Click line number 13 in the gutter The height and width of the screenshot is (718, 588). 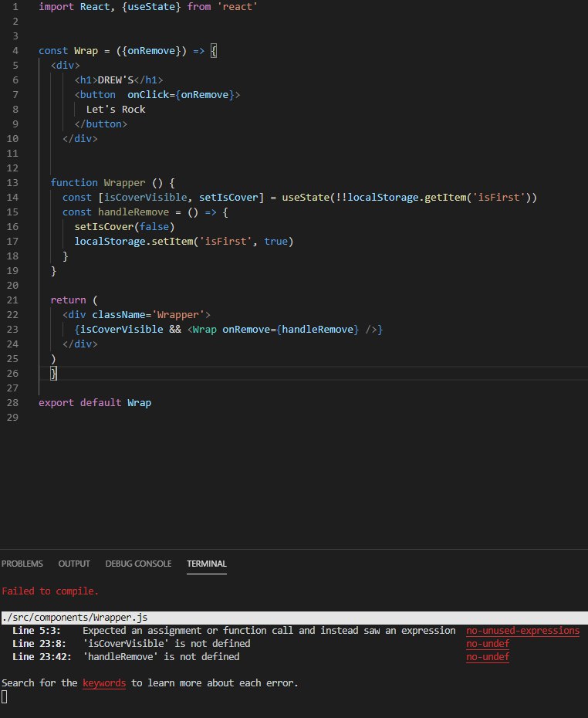pyautogui.click(x=12, y=183)
